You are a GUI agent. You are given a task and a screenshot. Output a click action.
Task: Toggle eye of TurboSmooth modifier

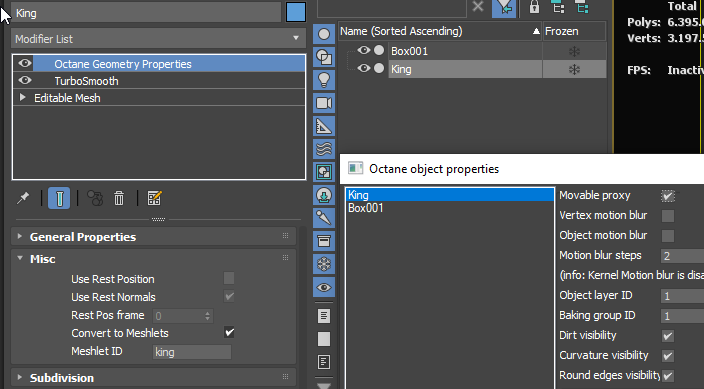25,80
